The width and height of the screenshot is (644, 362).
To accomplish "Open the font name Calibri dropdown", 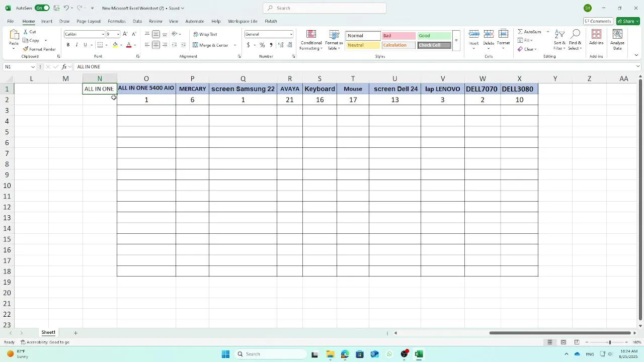I will tap(103, 34).
